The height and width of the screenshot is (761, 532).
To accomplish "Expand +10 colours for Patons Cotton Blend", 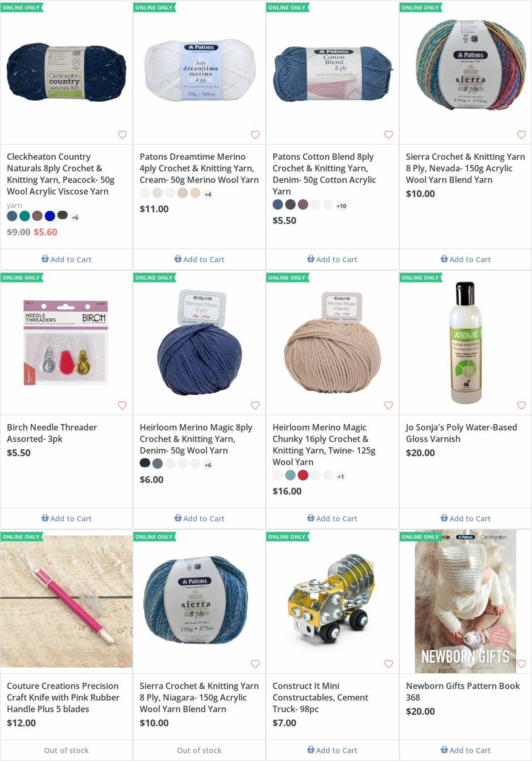I will click(341, 206).
